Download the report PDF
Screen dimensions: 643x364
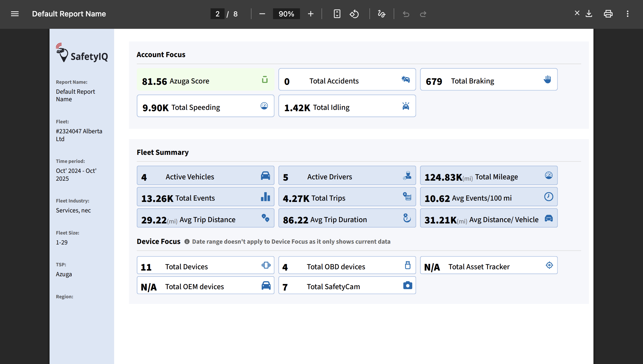589,14
